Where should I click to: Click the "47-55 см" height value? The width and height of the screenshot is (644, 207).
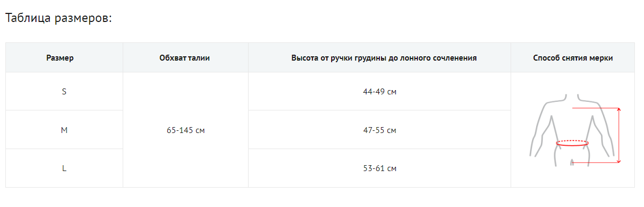pyautogui.click(x=380, y=130)
